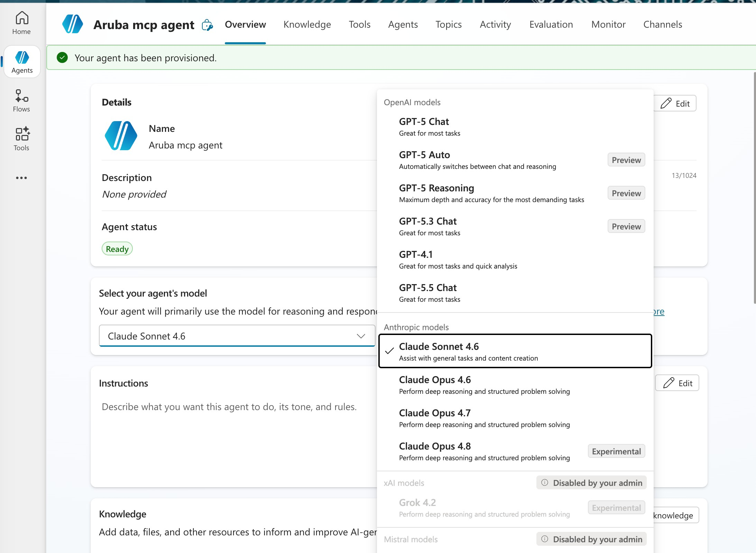
Task: Switch to the Monitor tab
Action: 608,24
